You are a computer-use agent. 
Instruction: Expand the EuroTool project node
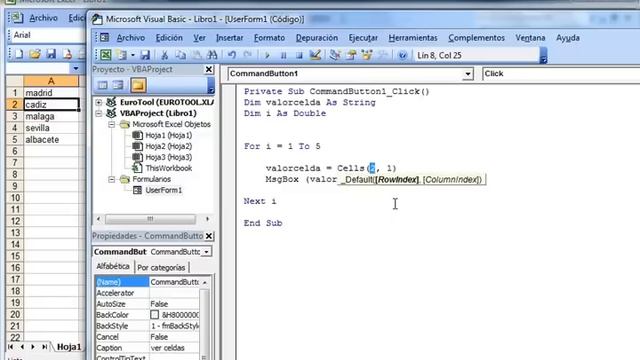point(99,102)
